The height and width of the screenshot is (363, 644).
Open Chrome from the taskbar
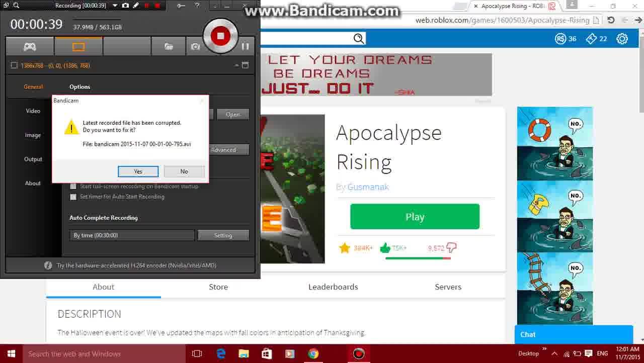click(313, 354)
